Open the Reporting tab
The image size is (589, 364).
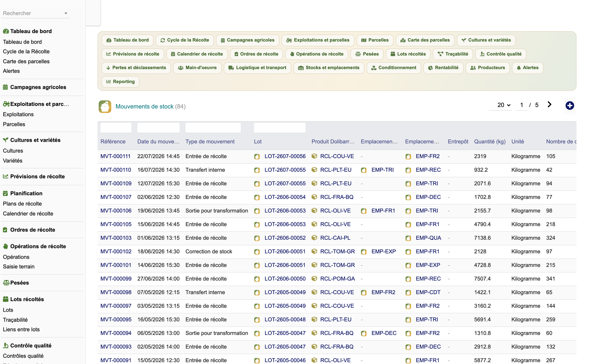tap(120, 82)
